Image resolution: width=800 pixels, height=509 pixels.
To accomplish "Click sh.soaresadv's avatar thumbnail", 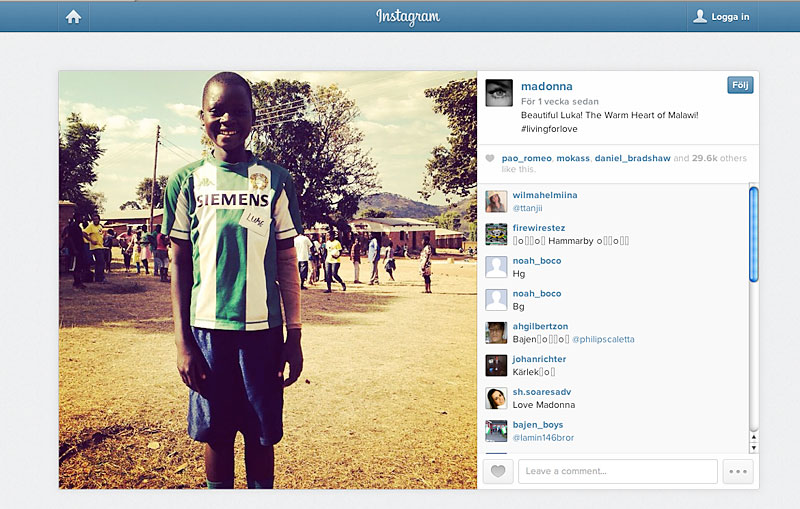I will point(496,398).
